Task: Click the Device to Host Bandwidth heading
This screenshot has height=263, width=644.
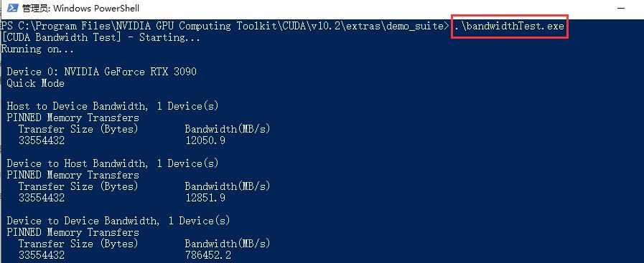Action: [x=113, y=164]
